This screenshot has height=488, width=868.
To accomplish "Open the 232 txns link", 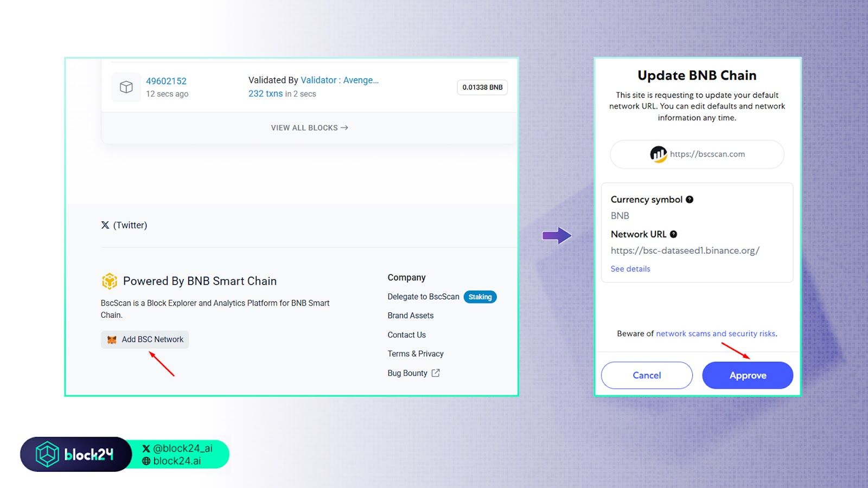I will [265, 94].
